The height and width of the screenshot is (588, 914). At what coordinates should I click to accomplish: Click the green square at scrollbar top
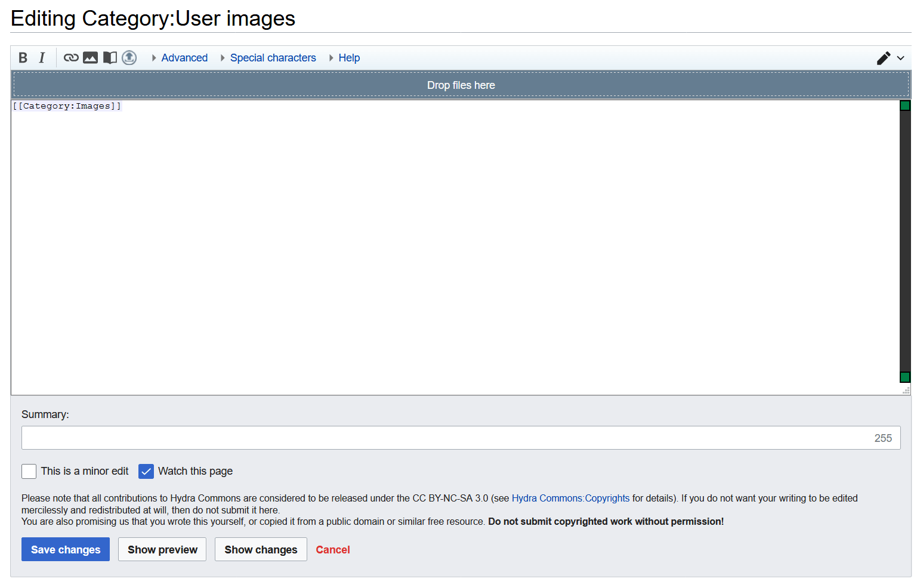pos(905,106)
